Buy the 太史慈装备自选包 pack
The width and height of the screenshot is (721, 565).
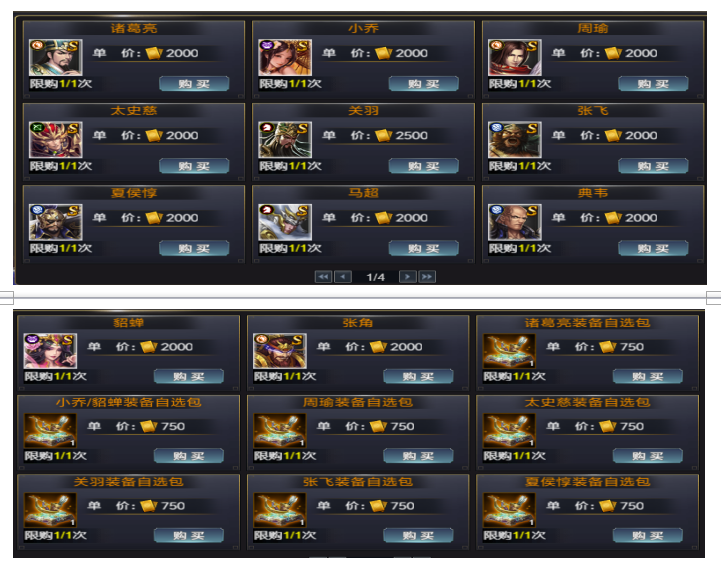647,456
